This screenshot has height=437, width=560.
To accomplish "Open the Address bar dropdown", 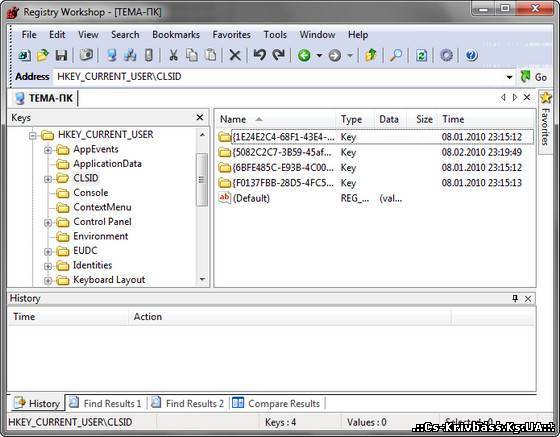I will pos(509,77).
